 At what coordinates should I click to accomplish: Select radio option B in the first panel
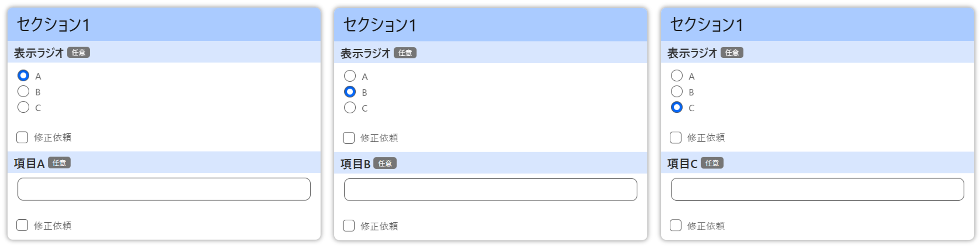click(24, 91)
